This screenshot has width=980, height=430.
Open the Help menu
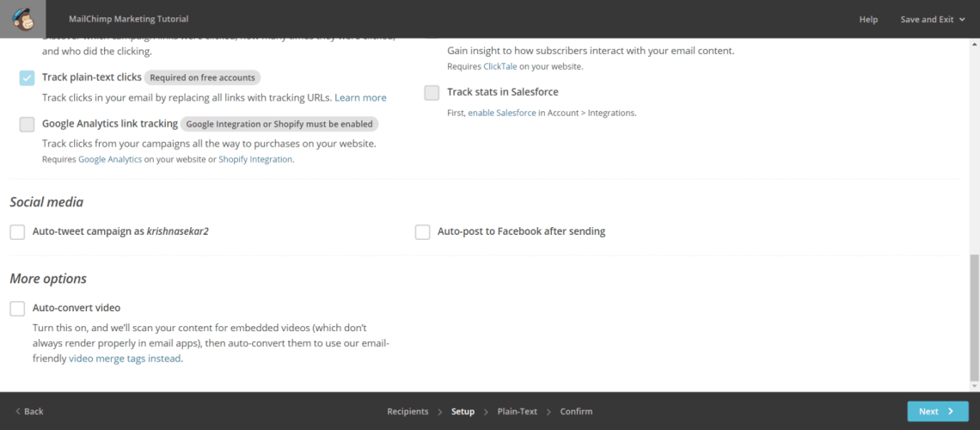[x=868, y=20]
